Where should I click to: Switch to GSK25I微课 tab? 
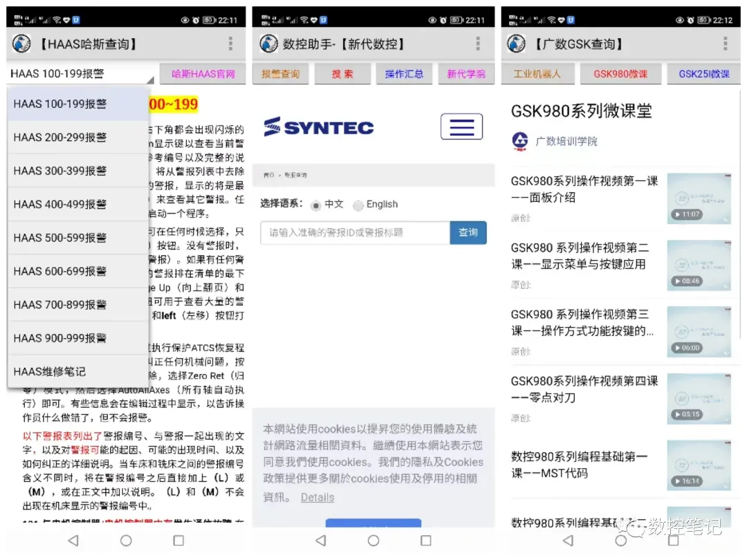pyautogui.click(x=703, y=74)
